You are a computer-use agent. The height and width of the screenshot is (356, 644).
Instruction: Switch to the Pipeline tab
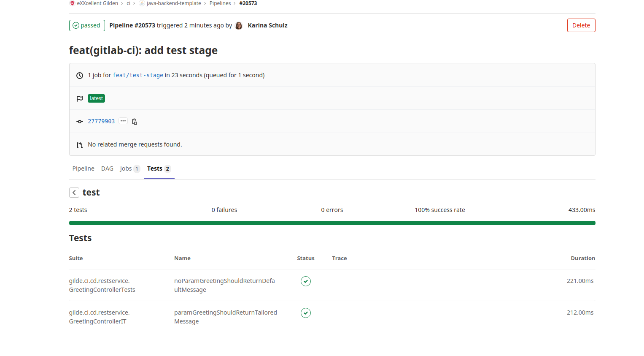pos(83,168)
